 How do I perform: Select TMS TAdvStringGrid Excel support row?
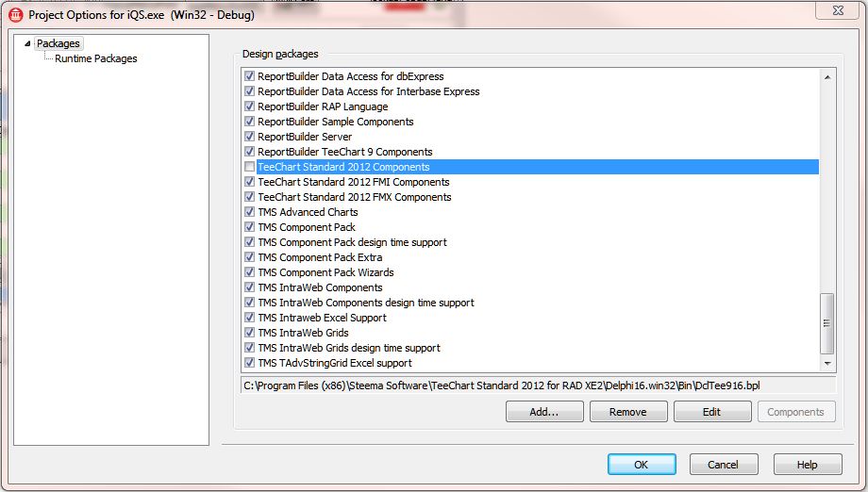coord(531,363)
